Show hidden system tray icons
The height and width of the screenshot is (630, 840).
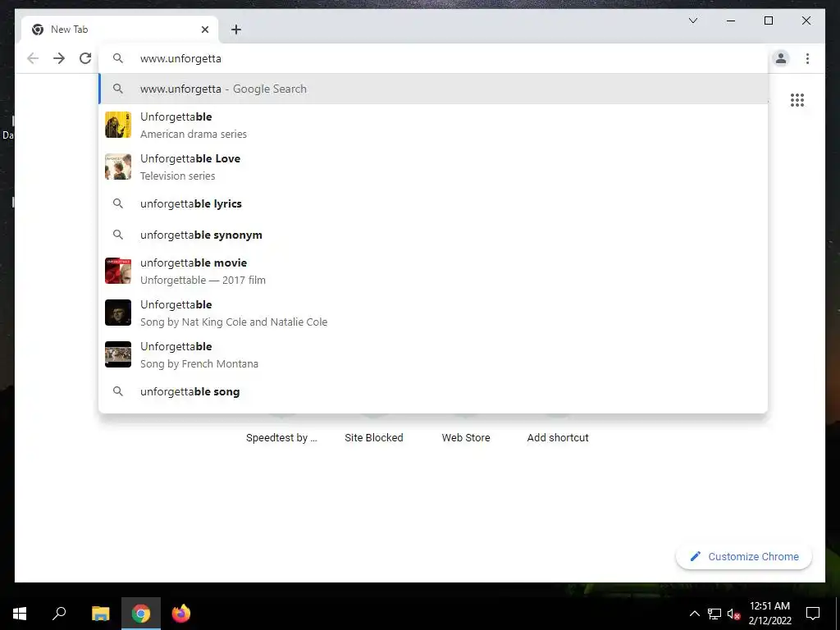694,614
